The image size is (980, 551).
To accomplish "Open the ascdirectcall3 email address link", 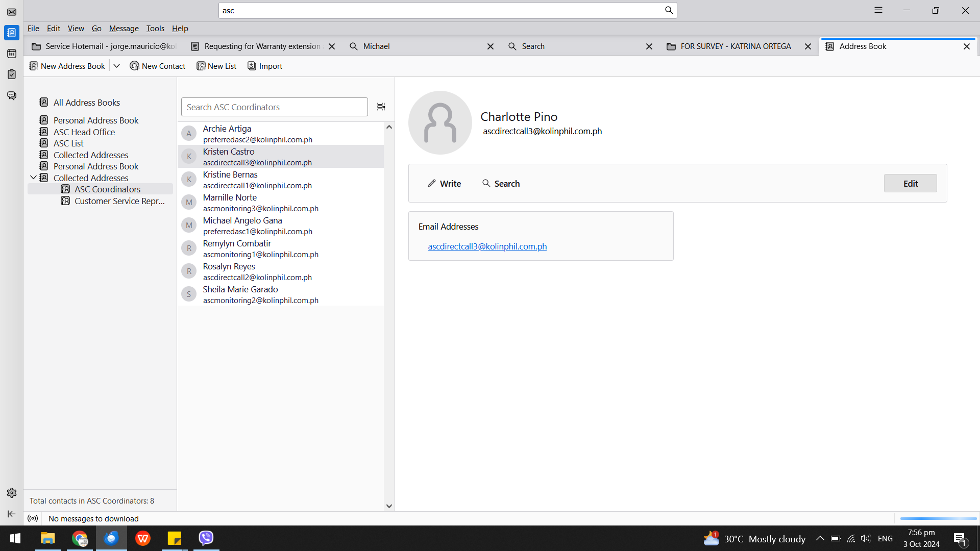I will coord(487,246).
